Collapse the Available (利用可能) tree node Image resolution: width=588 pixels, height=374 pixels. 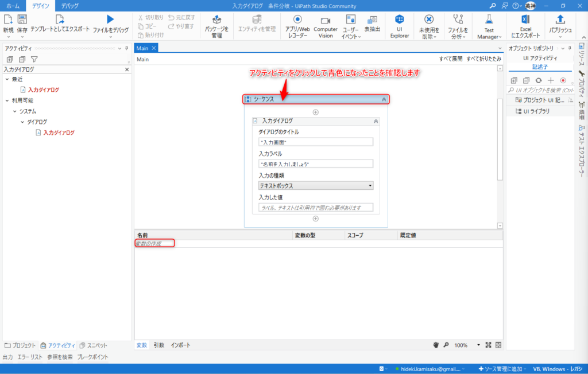(7, 100)
